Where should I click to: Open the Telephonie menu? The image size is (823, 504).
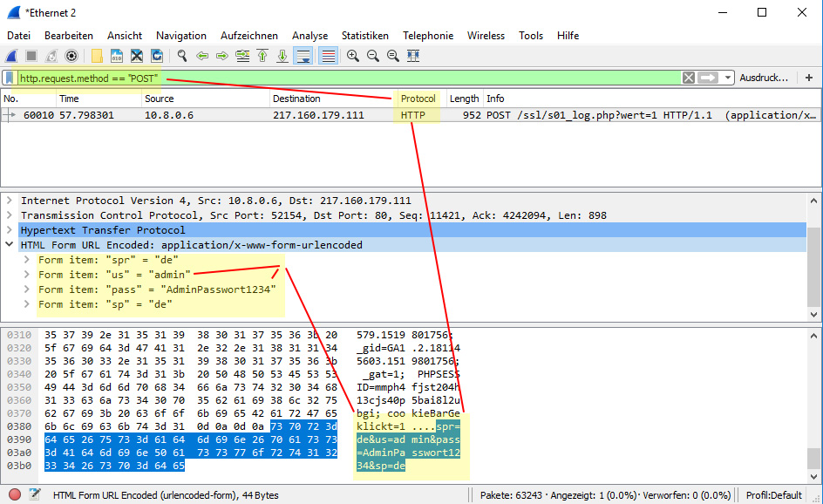pyautogui.click(x=428, y=36)
